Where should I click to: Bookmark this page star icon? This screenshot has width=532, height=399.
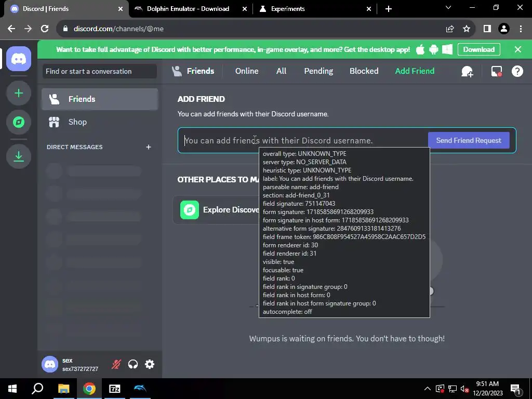click(467, 29)
